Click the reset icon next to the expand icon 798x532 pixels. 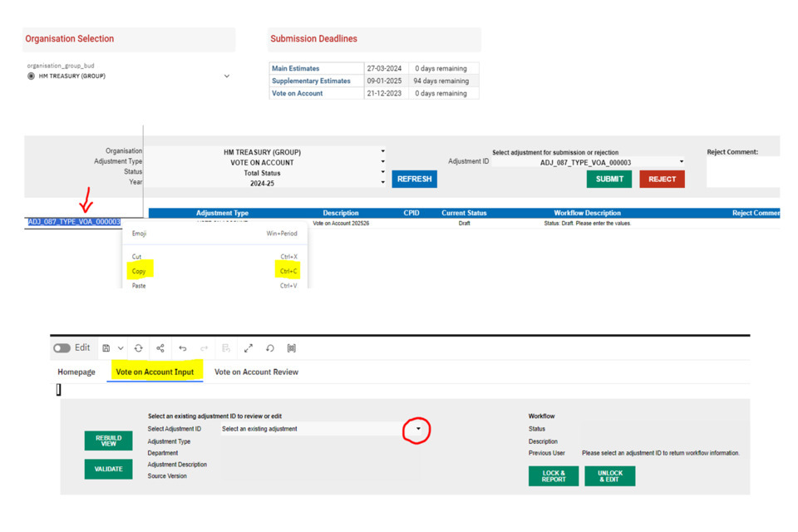[x=270, y=348]
